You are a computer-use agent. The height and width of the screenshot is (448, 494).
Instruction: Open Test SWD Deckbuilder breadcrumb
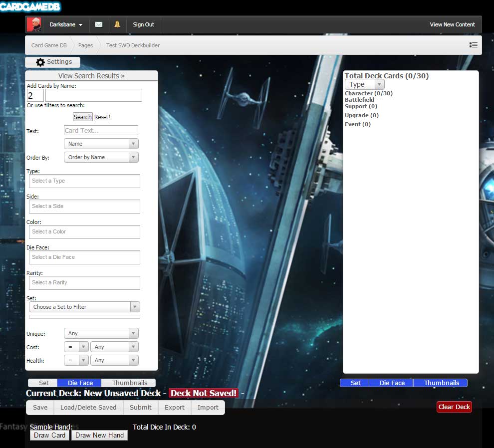coord(133,45)
